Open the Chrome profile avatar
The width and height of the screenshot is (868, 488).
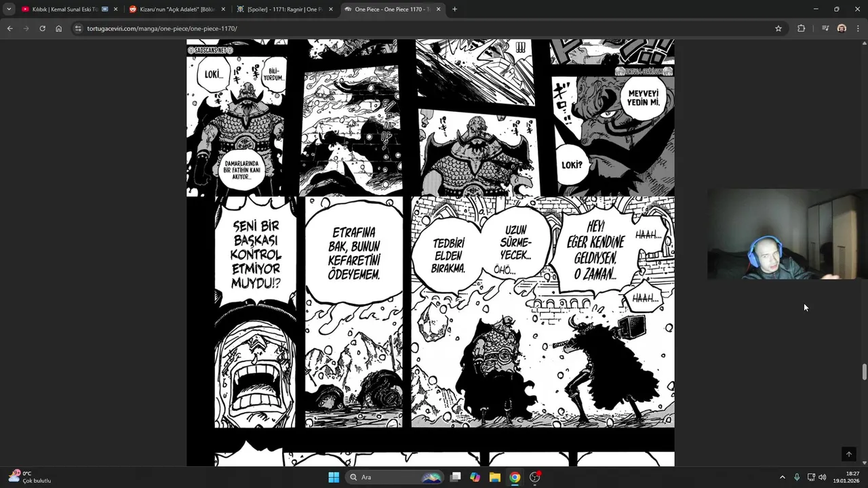point(842,28)
